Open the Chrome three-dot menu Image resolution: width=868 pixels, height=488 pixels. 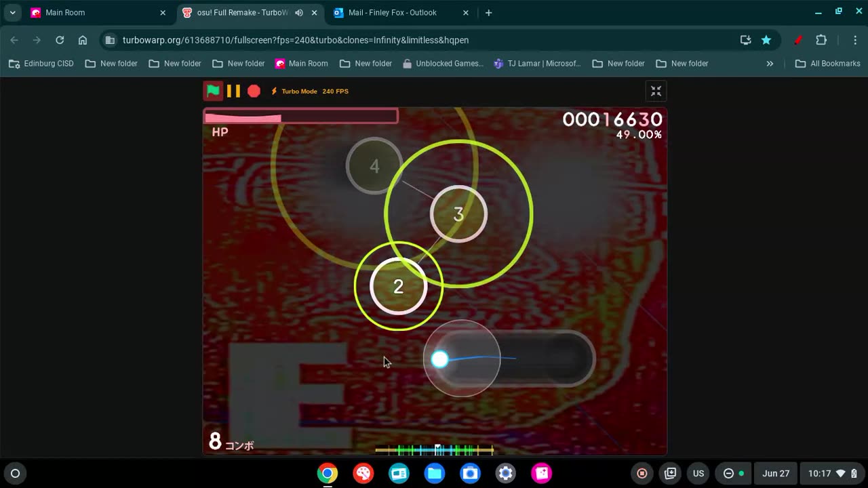pos(855,40)
